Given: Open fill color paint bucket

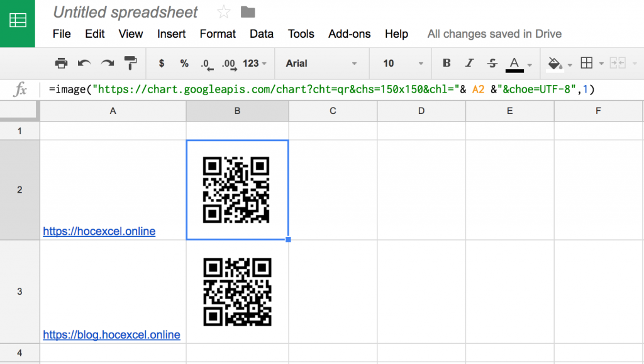Looking at the screenshot, I should click(555, 64).
